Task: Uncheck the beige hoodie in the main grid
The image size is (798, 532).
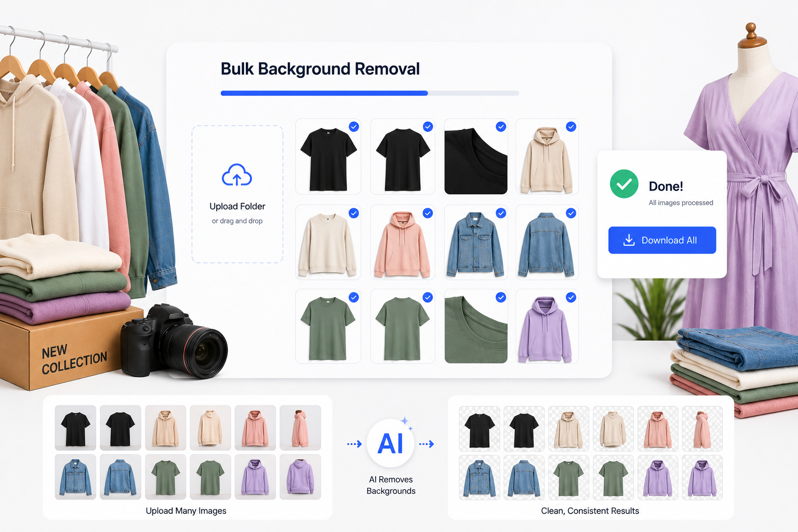Action: tap(571, 127)
